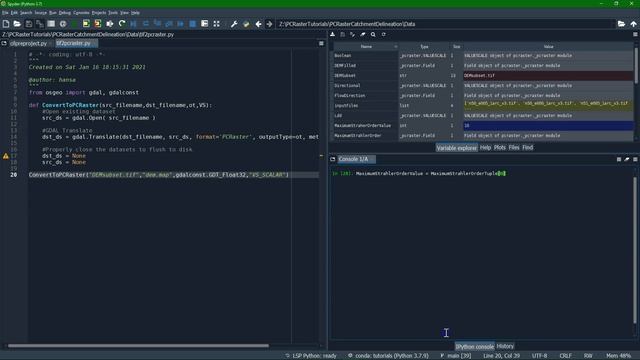Screen dimensions: 640x360
Task: Change to the parent directory
Action: (x=633, y=24)
